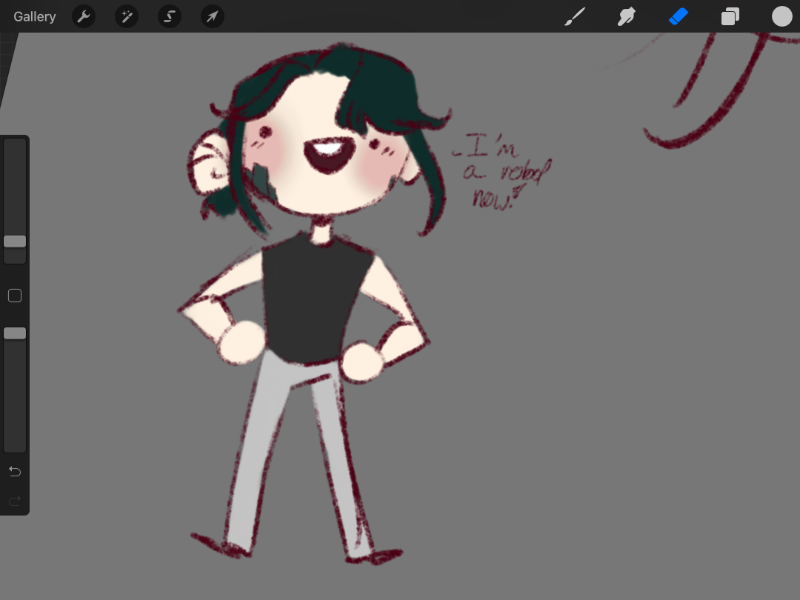Select the Smudge finger tool
The height and width of the screenshot is (600, 800).
click(627, 16)
